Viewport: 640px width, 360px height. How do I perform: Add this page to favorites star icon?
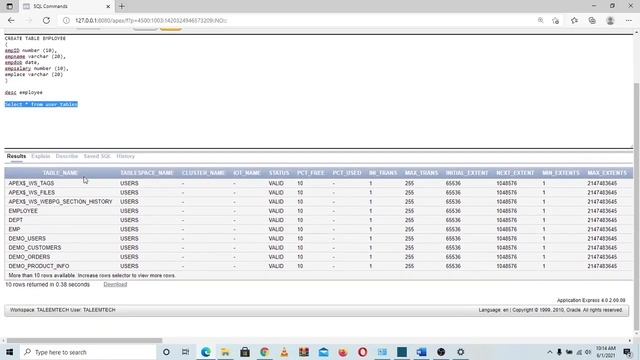pos(556,20)
